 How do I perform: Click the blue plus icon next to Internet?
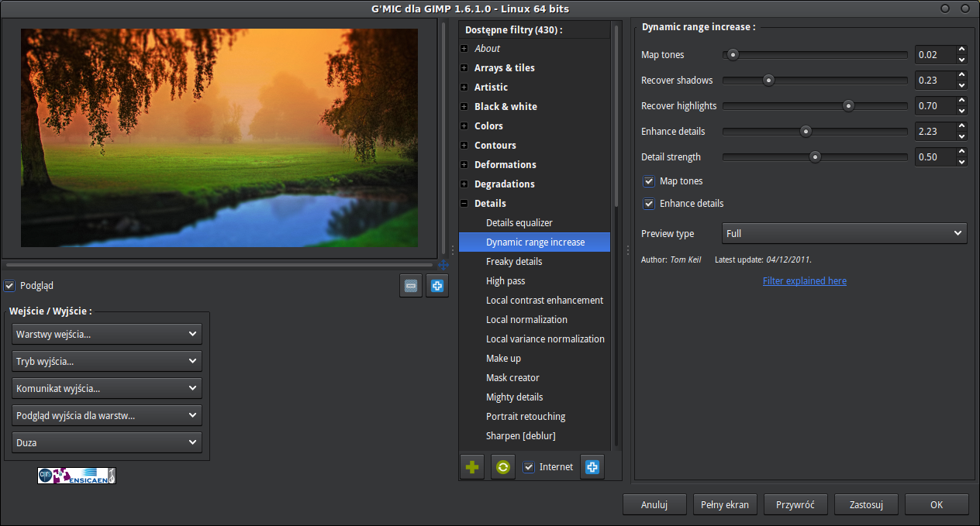pyautogui.click(x=592, y=466)
